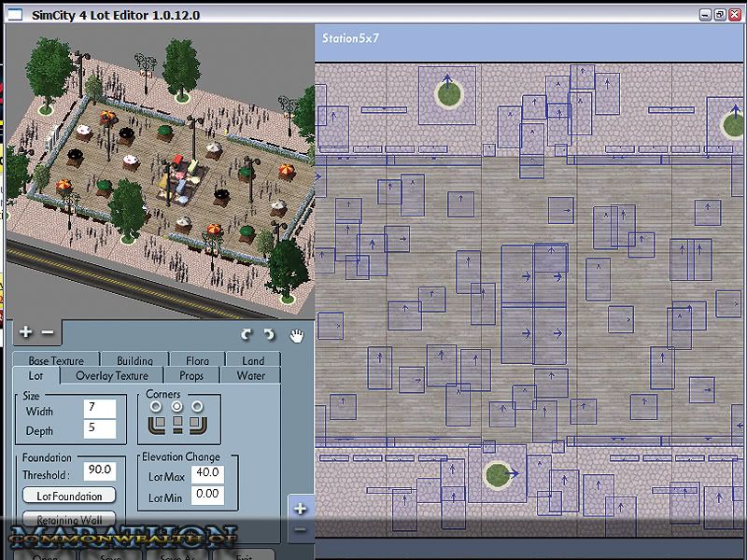747x560 pixels.
Task: Select the tree planter prop with right-pointing arrow
Action: [x=498, y=474]
